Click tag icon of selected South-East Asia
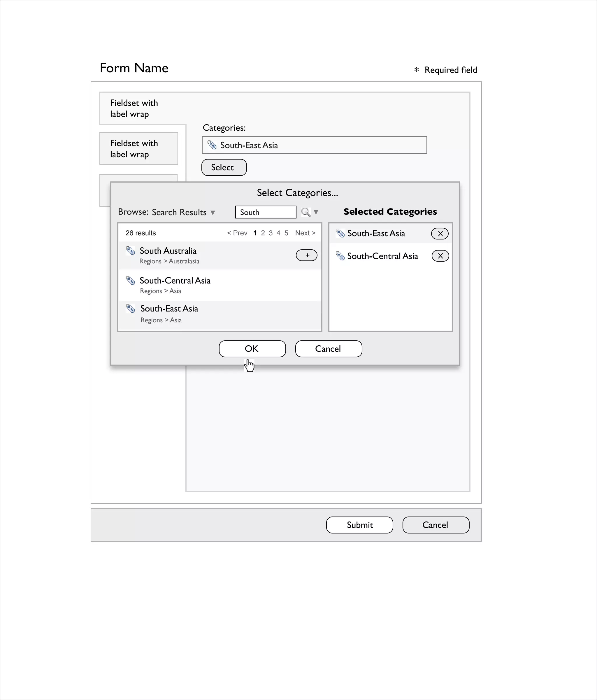The image size is (597, 700). point(340,233)
